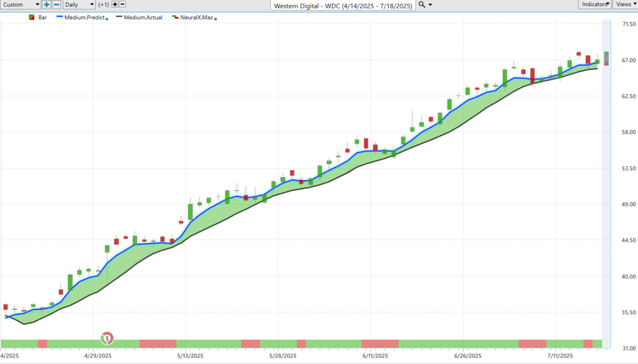The width and height of the screenshot is (638, 364).
Task: Open the Indicators menu
Action: (595, 4)
